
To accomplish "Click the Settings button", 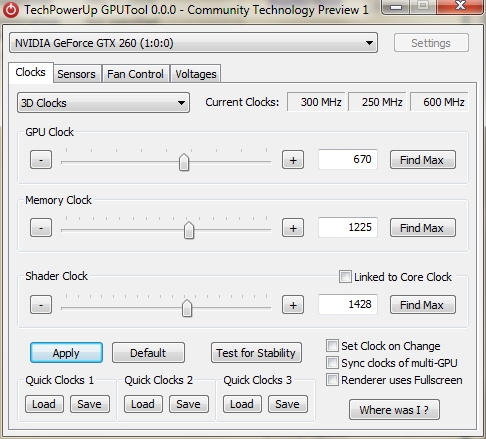I will pos(431,43).
